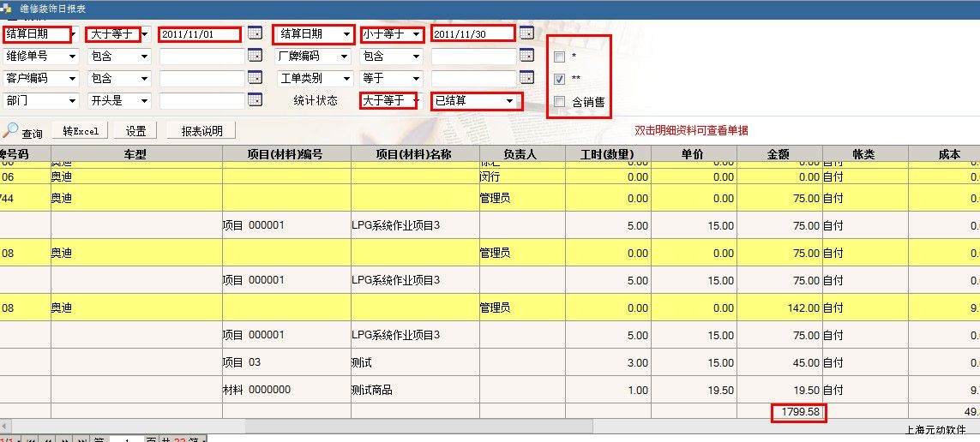Open the 已结算 status dropdown
The image size is (980, 442).
pos(477,101)
